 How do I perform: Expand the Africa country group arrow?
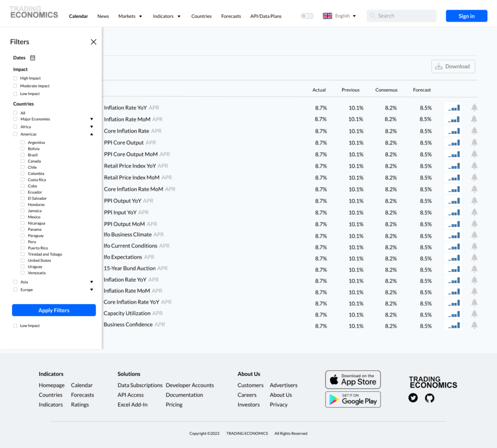[x=92, y=127]
